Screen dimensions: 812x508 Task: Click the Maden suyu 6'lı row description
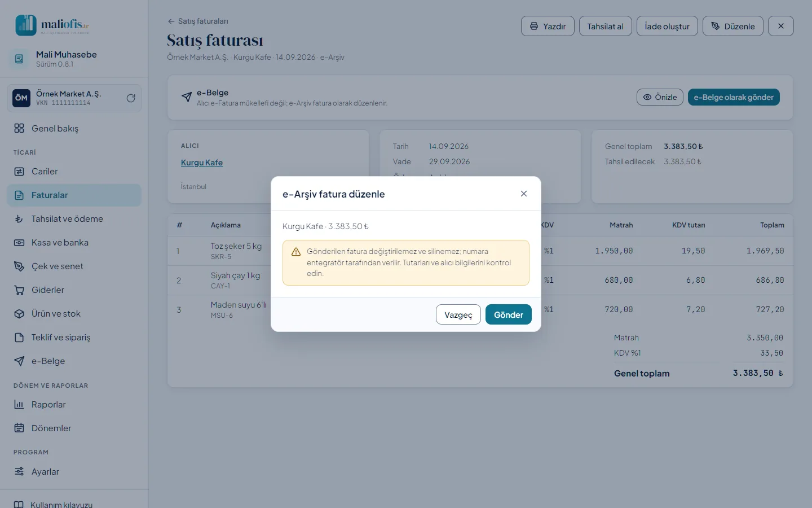coord(239,305)
